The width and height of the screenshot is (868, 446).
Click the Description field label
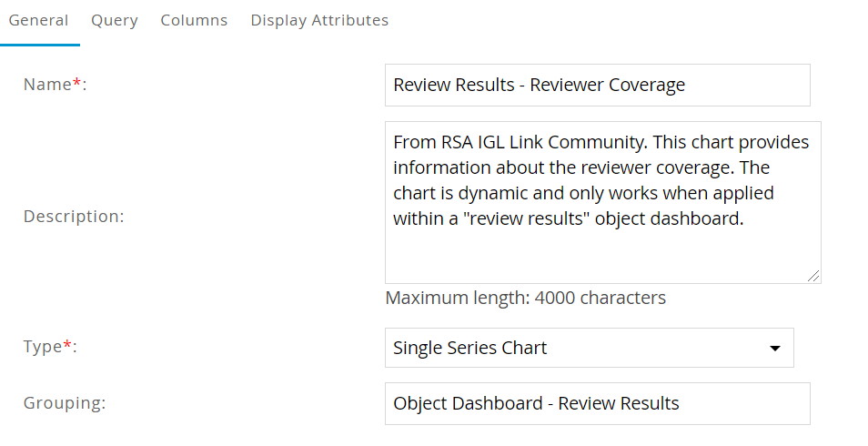coord(73,217)
